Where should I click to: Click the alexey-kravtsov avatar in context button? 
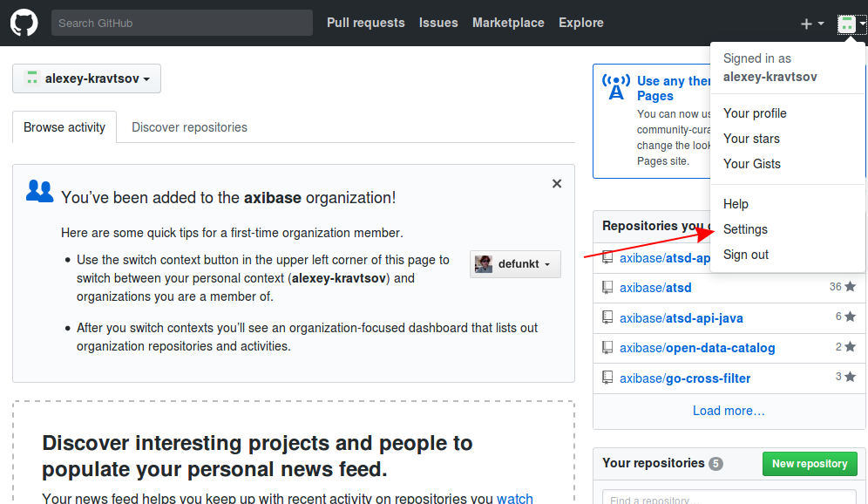pos(32,78)
